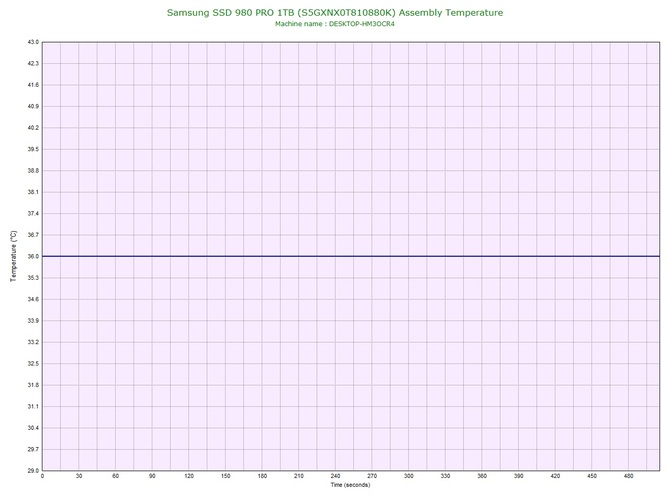Click the 31.1 y-axis value

point(33,407)
